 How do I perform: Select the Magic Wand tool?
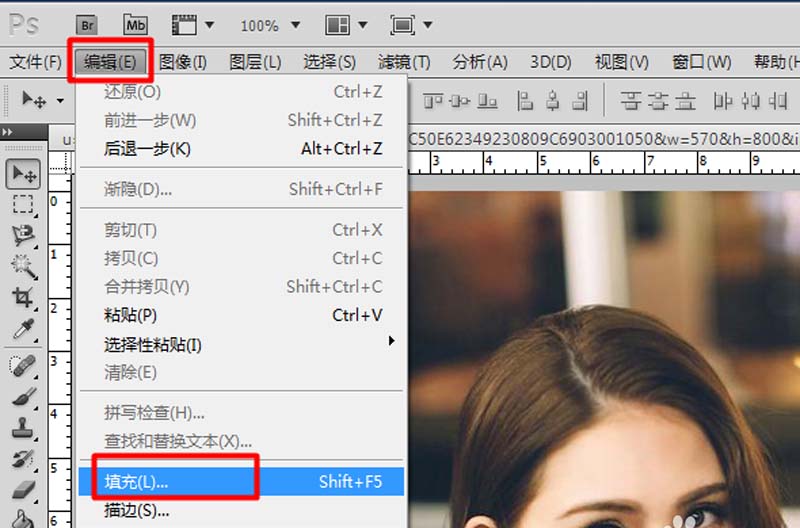pyautogui.click(x=23, y=265)
